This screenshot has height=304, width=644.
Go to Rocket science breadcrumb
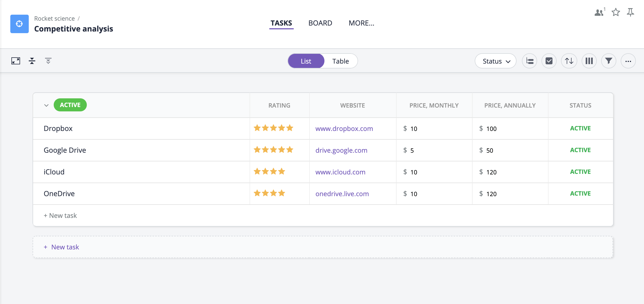55,18
